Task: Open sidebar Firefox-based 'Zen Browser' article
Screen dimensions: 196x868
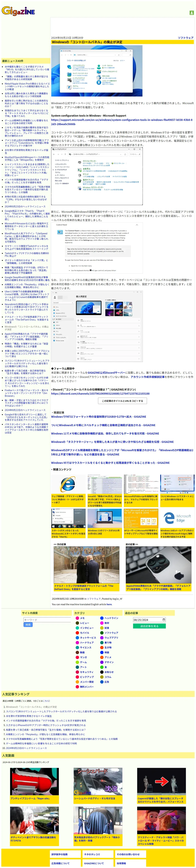Action: point(26,393)
